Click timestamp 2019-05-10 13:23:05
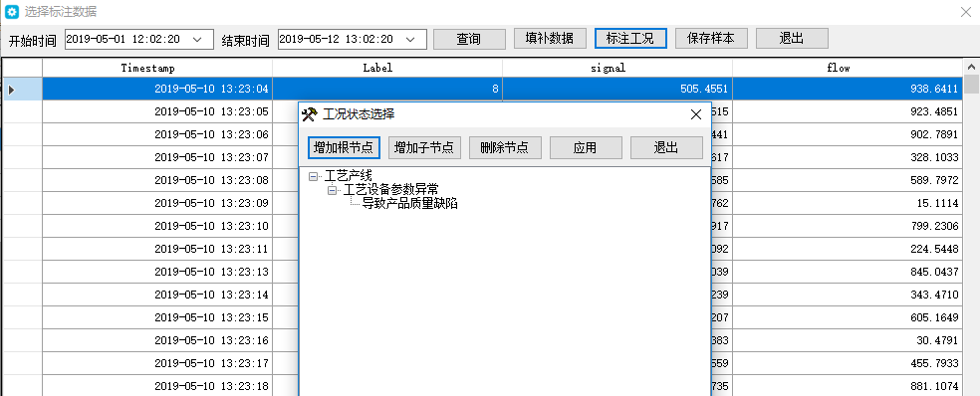 (211, 111)
